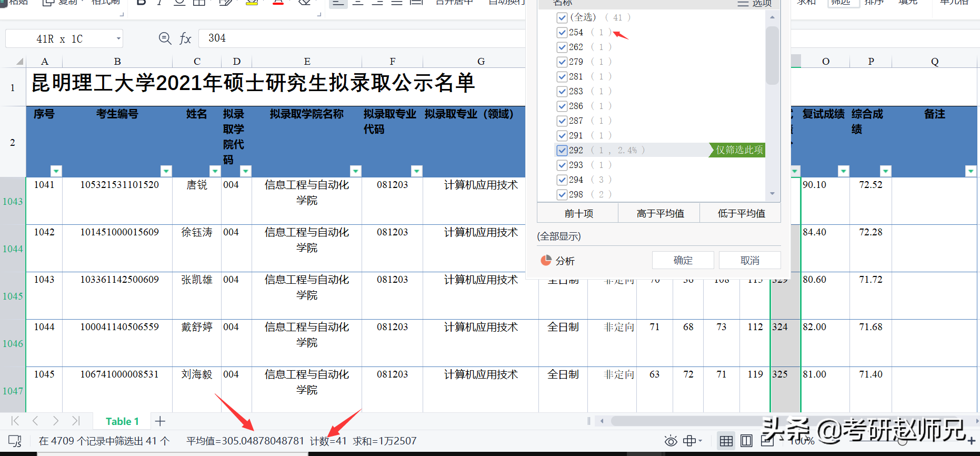
Task: Open 考生编号 column filter dropdown
Action: tap(166, 171)
